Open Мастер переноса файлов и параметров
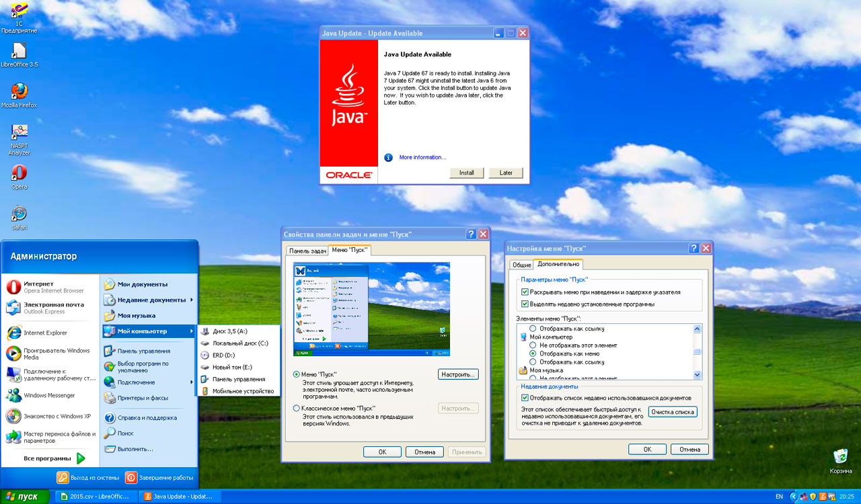The image size is (861, 504). pyautogui.click(x=49, y=437)
